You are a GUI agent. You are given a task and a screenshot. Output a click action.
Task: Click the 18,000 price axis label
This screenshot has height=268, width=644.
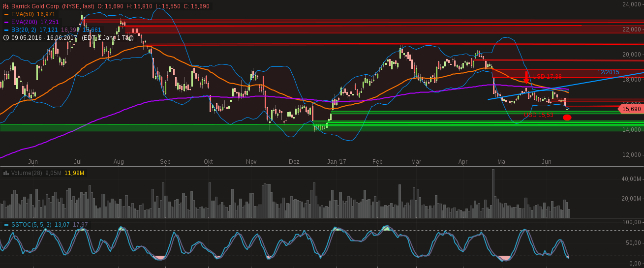[632, 80]
